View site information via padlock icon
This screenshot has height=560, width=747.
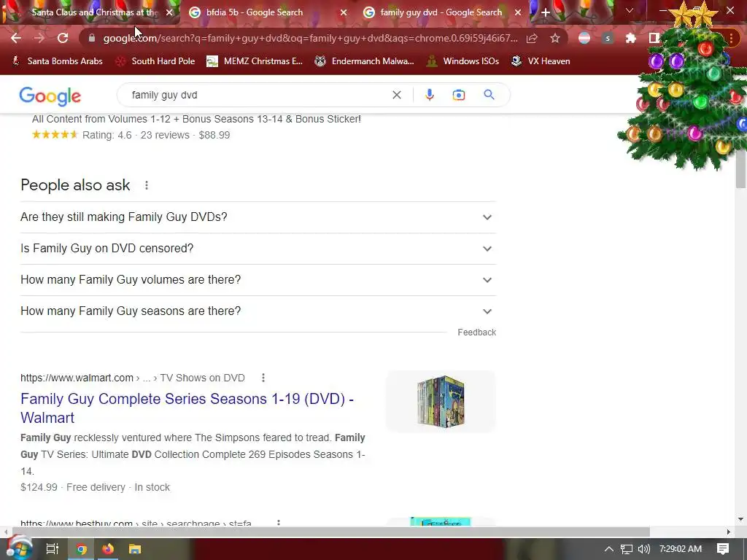tap(91, 38)
